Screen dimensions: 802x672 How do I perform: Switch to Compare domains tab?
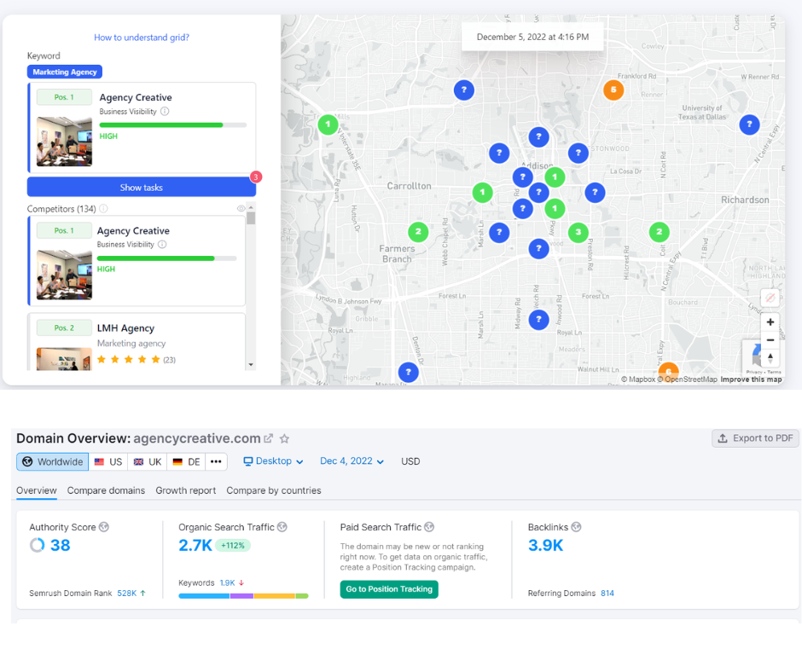(106, 490)
